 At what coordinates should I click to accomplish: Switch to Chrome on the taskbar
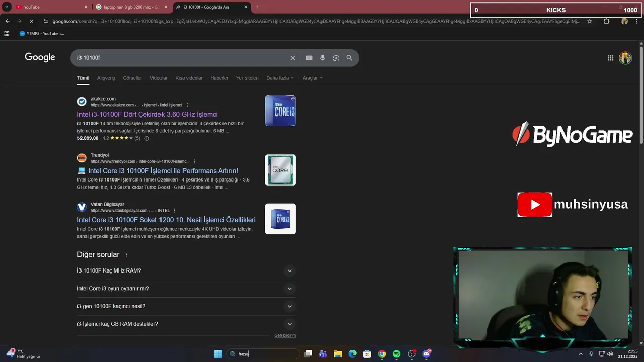pos(382,354)
